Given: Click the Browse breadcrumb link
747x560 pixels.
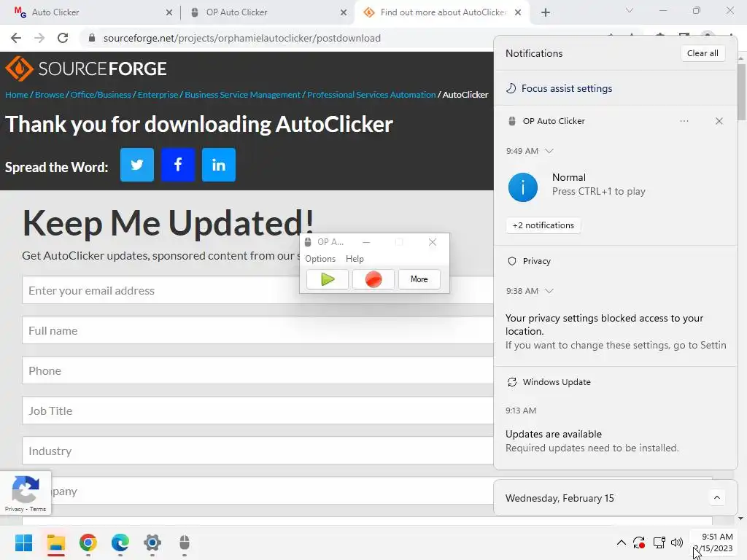Looking at the screenshot, I should tap(50, 95).
